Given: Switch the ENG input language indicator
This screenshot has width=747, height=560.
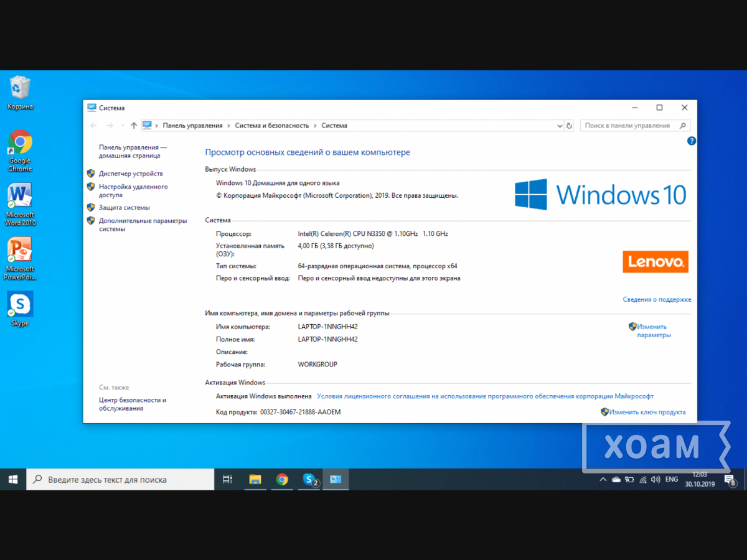Looking at the screenshot, I should pyautogui.click(x=672, y=480).
